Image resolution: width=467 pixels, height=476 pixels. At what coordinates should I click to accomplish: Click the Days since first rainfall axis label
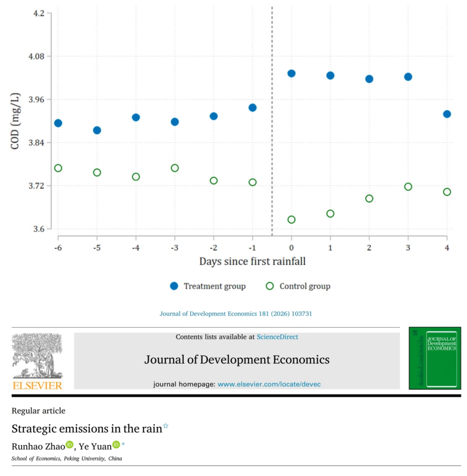pos(252,261)
